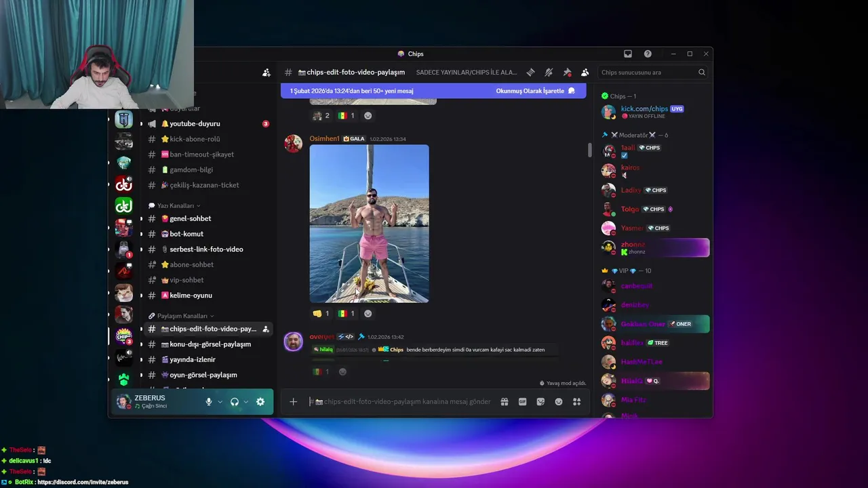868x488 pixels.
Task: Click the channel topic SADECE YAYINLAR/CHIPS İLE ALA...
Action: point(467,73)
